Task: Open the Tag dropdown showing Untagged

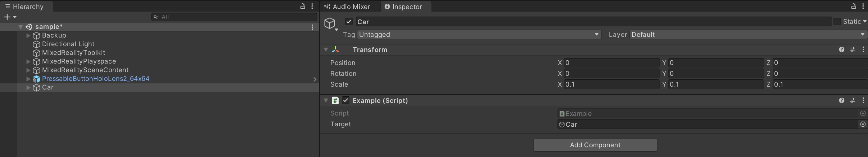Action: pos(479,35)
